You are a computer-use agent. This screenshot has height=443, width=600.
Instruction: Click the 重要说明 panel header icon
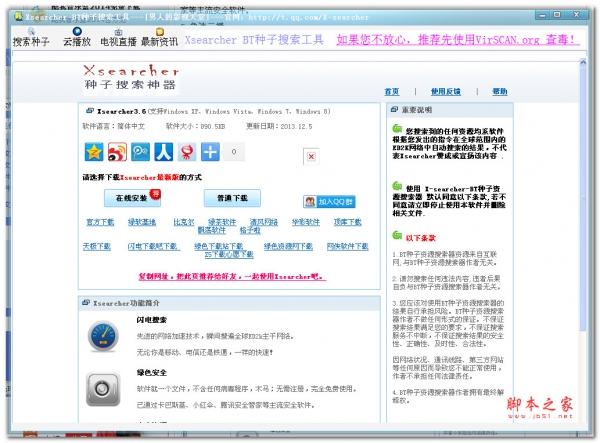394,109
